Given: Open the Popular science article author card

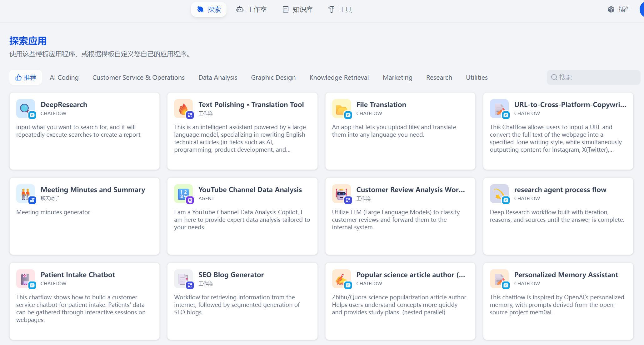Looking at the screenshot, I should pyautogui.click(x=410, y=275).
